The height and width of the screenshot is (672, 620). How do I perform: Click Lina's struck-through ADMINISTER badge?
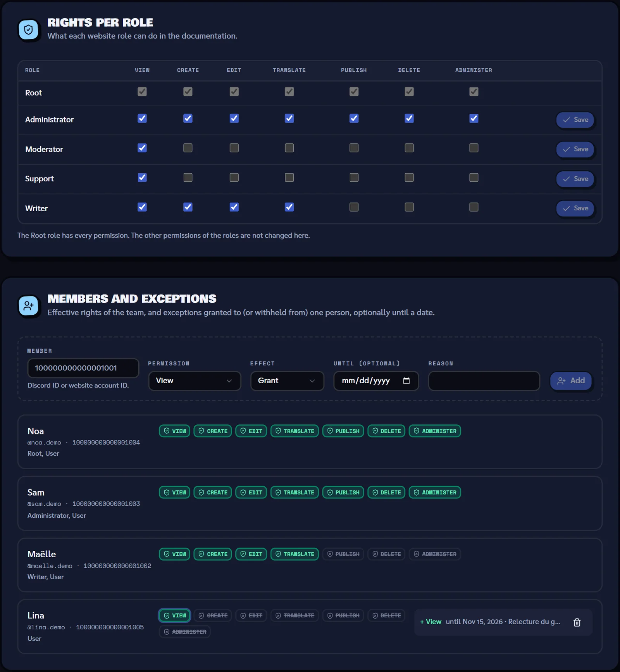click(x=185, y=632)
